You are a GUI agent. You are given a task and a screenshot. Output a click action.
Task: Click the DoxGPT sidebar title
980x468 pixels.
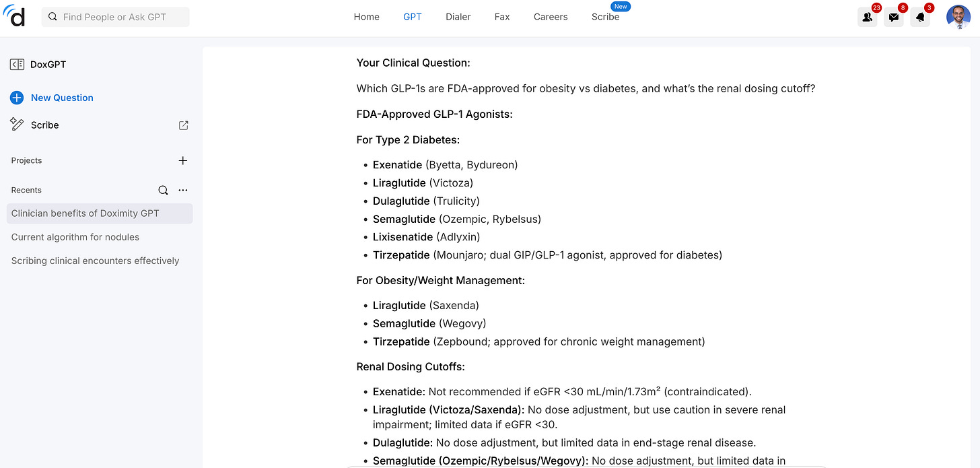pyautogui.click(x=48, y=65)
